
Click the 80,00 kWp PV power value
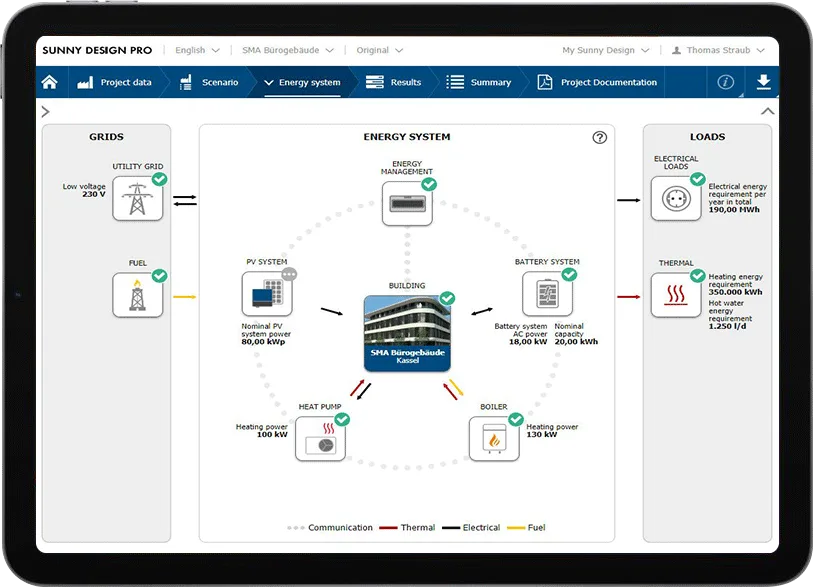click(263, 342)
